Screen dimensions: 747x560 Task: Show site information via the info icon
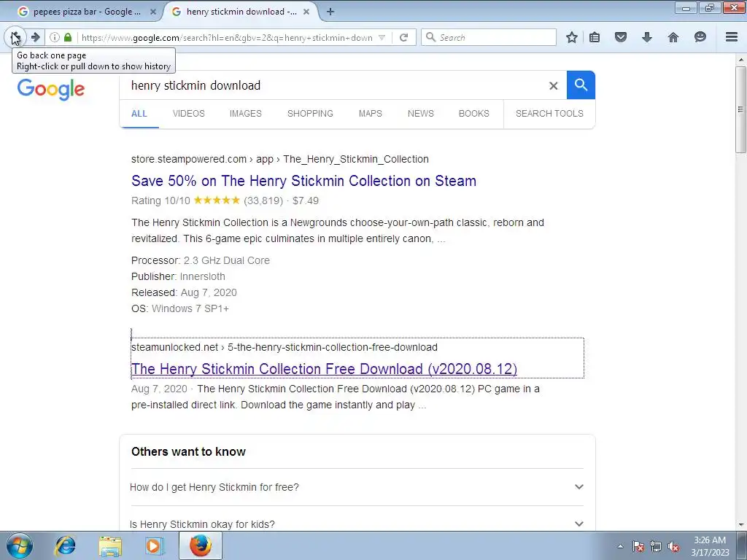pos(55,37)
